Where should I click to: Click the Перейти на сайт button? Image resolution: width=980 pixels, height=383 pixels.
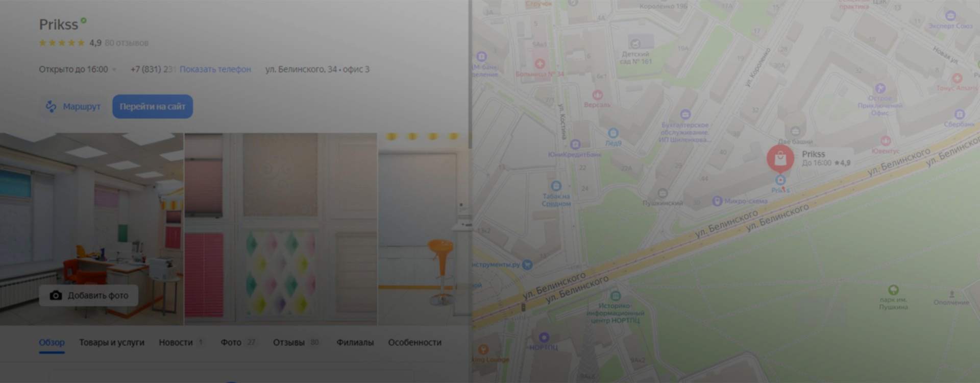(x=153, y=106)
